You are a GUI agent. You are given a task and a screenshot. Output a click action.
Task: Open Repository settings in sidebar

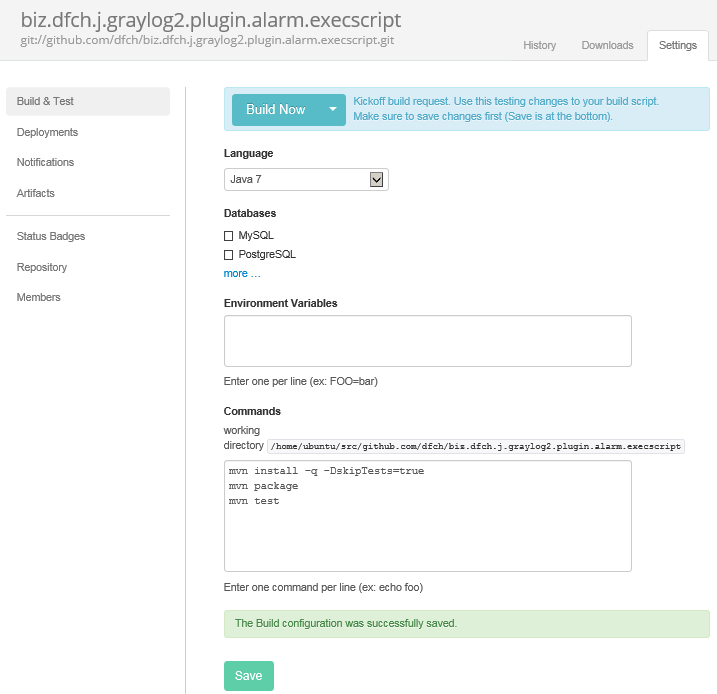click(x=42, y=267)
